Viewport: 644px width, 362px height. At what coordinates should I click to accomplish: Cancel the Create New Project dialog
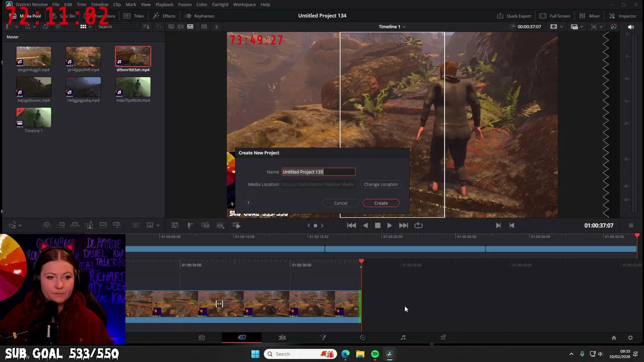[341, 203]
